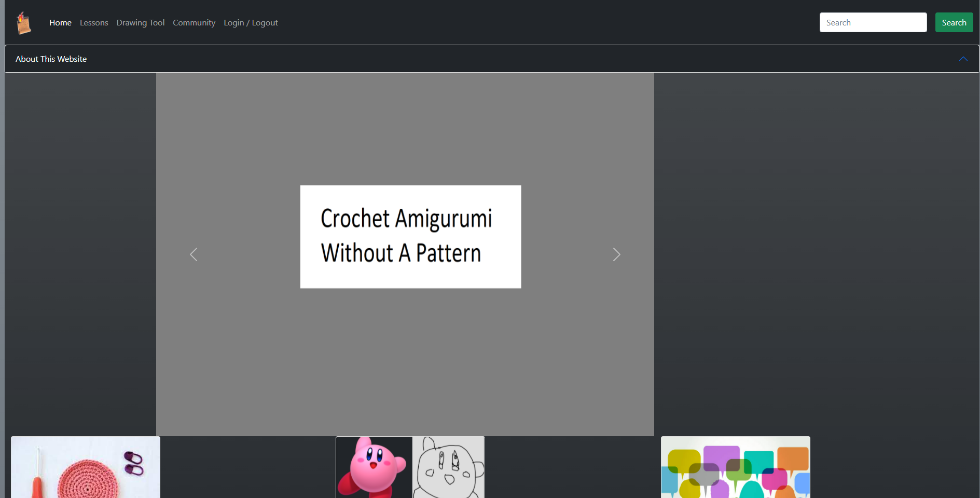Advance to next carousel slide arrow
Viewport: 980px width, 498px height.
616,254
